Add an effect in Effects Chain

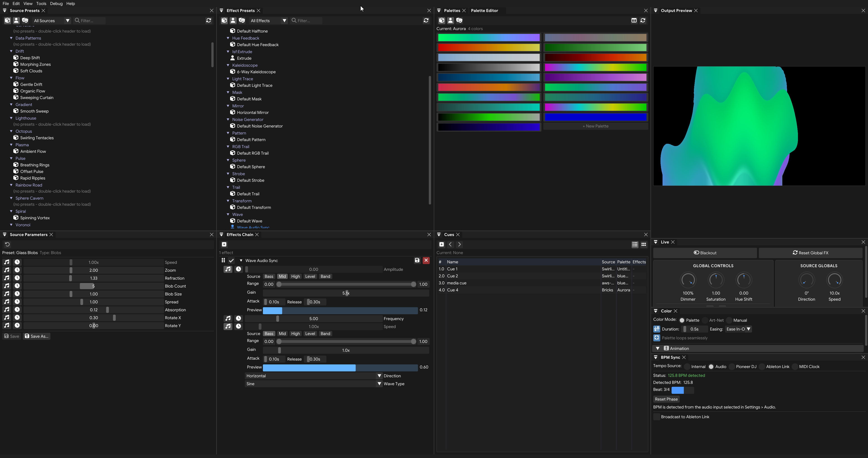click(224, 244)
